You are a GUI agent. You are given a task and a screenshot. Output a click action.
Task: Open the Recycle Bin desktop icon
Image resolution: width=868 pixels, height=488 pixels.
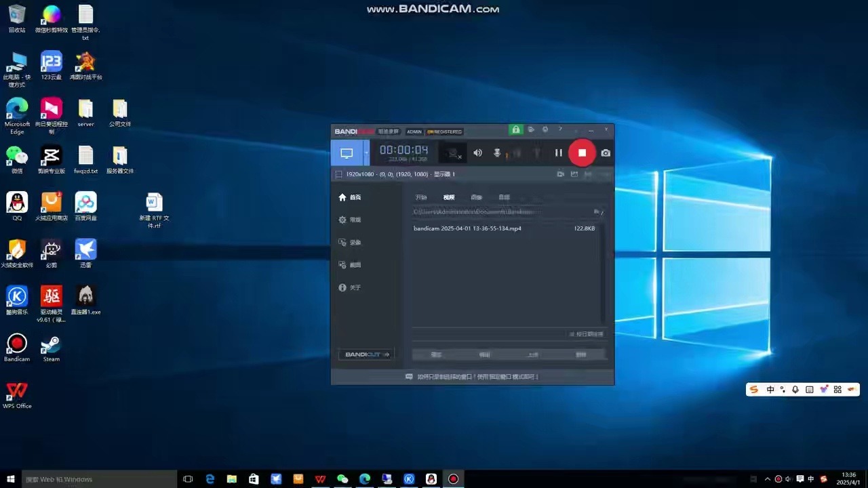17,19
